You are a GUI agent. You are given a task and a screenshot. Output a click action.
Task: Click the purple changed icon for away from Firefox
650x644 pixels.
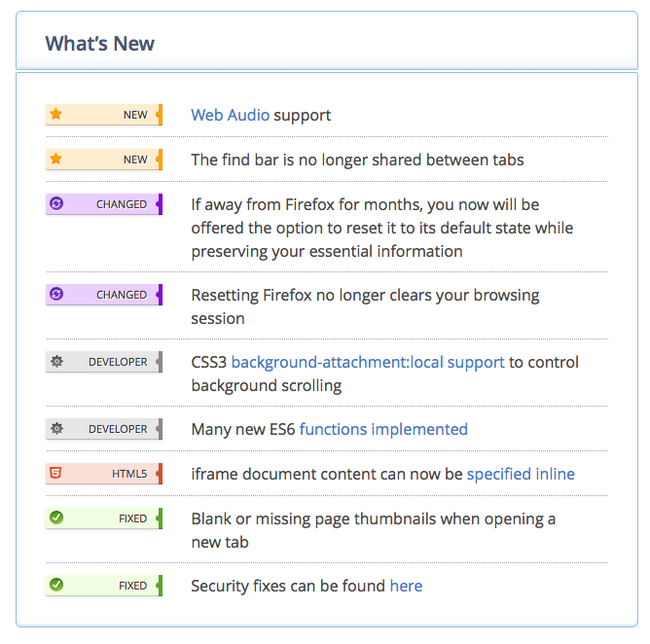(x=56, y=204)
